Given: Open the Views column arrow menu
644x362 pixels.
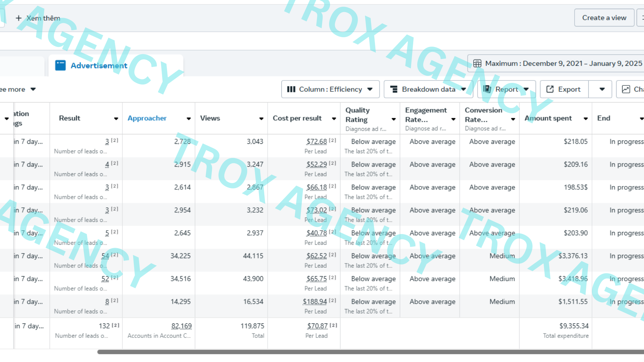Looking at the screenshot, I should pos(261,119).
